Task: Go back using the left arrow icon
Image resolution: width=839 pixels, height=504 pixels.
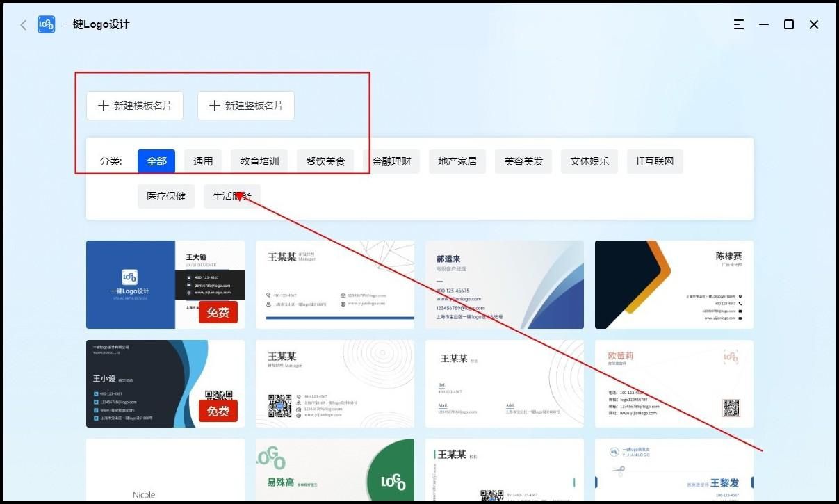Action: coord(24,24)
